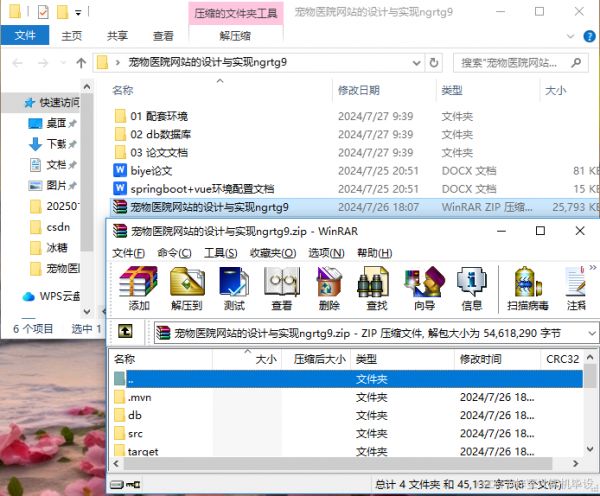Open WinRAR 收藏夹(O) menu
The image size is (600, 496).
[x=273, y=253]
